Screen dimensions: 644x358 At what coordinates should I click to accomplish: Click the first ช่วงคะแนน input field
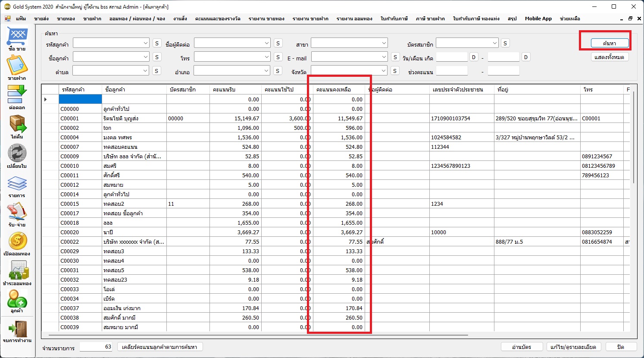pos(452,71)
